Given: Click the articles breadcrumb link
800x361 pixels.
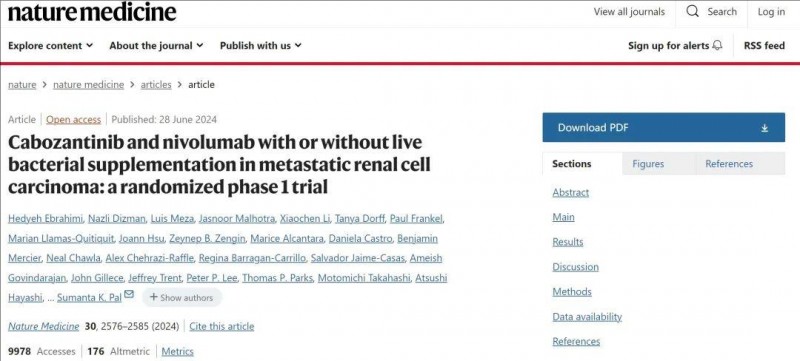Looking at the screenshot, I should [x=156, y=85].
